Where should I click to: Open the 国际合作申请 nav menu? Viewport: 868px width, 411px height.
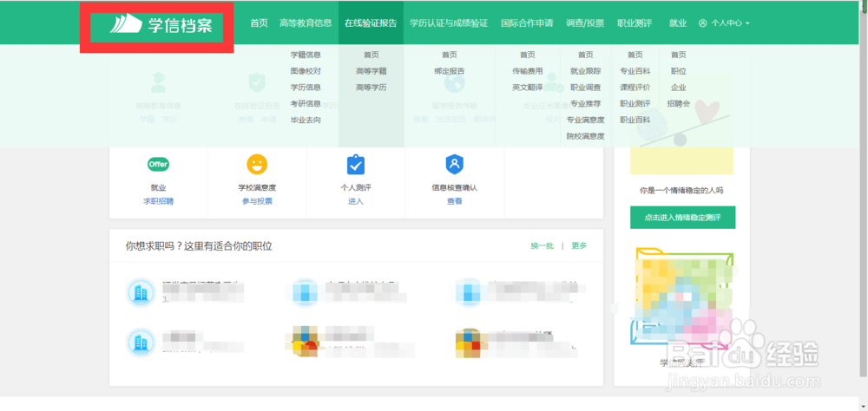click(527, 23)
